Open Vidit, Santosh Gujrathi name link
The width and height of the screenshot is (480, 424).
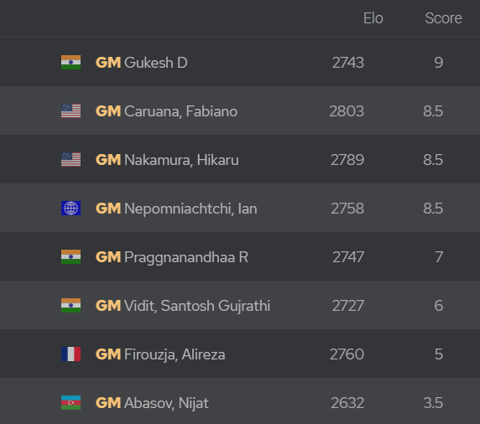click(x=197, y=306)
